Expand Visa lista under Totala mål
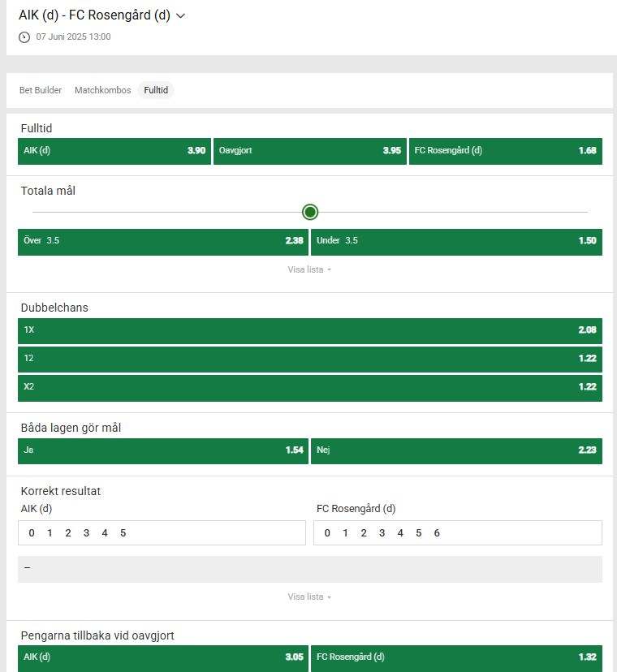 pos(309,269)
